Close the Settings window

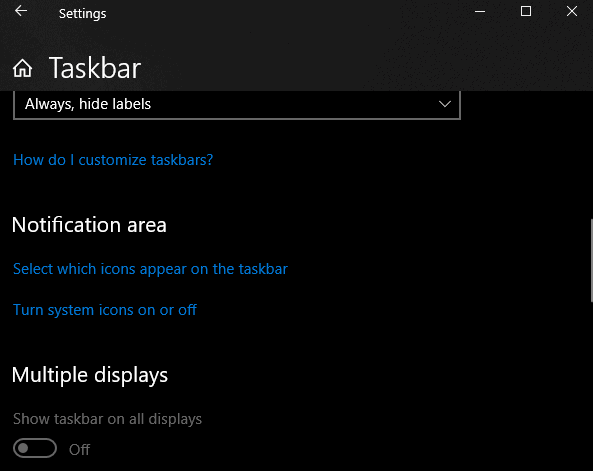(571, 11)
